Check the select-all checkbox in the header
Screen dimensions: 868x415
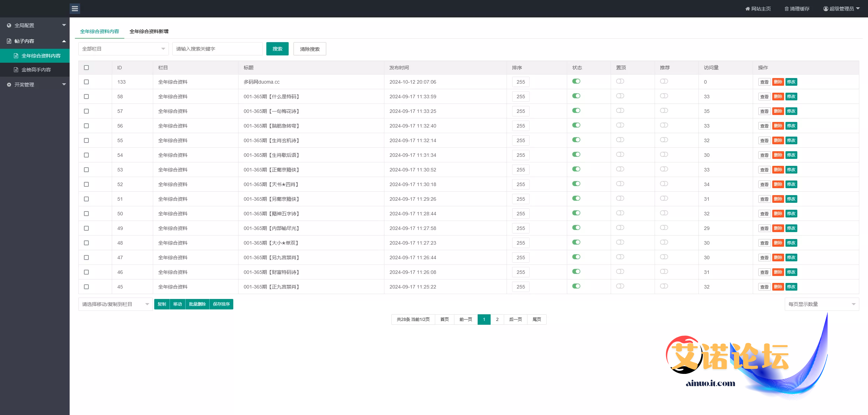(86, 68)
